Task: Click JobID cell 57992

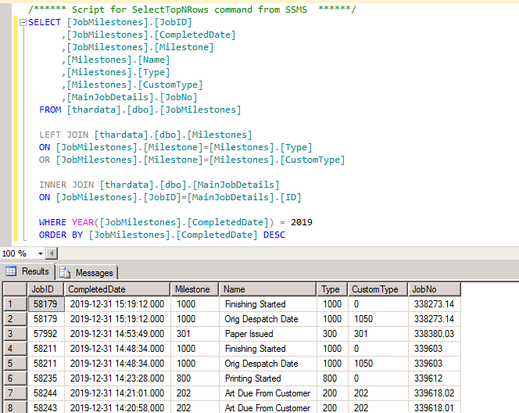Action: pos(46,334)
